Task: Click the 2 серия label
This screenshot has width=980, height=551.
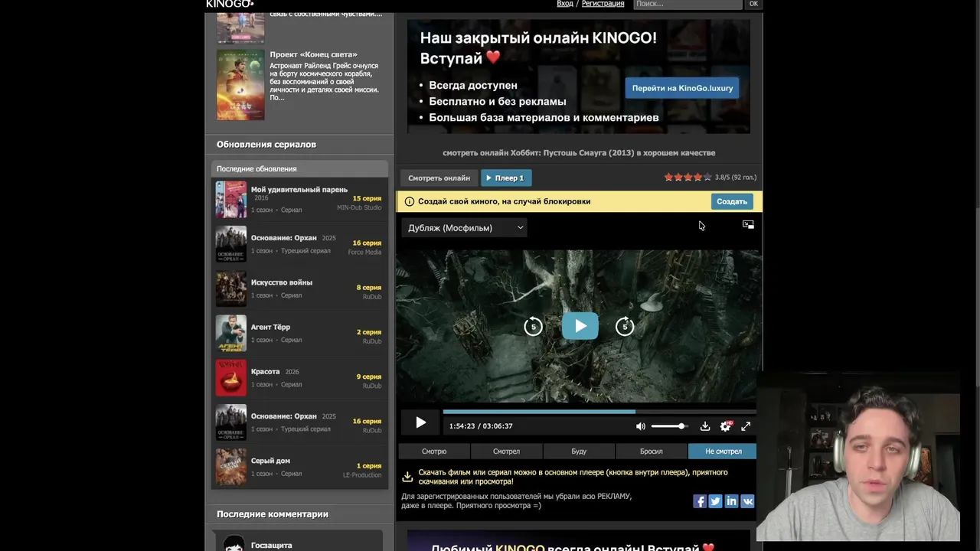Action: [x=369, y=332]
